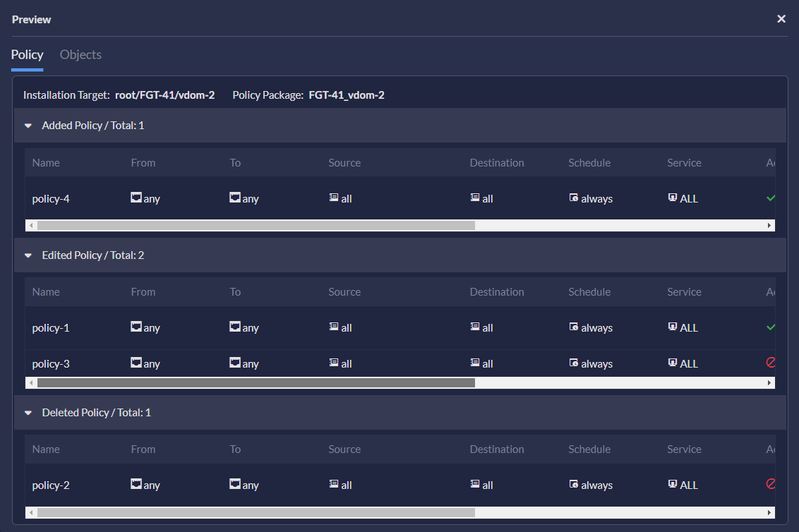Collapse the Edited Policy section
This screenshot has height=532, width=799.
(x=28, y=255)
